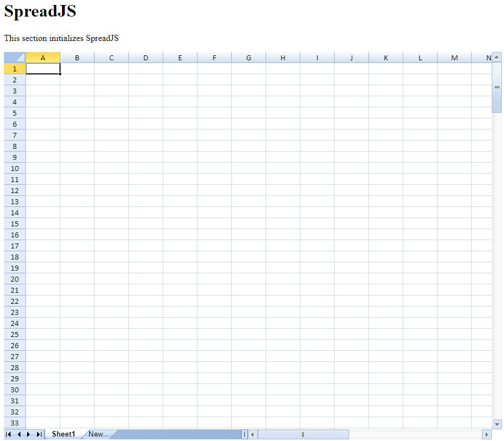The height and width of the screenshot is (441, 504).
Task: Select column G header
Action: 249,58
